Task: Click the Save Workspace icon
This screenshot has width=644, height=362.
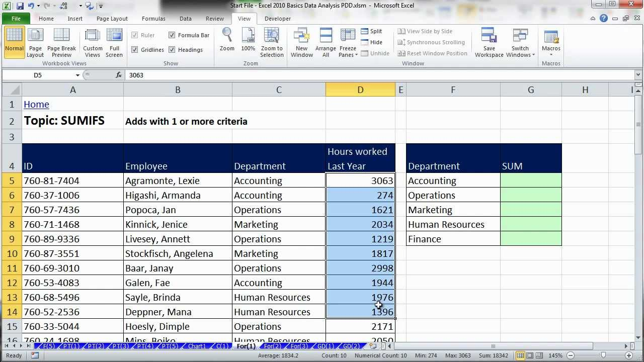Action: (x=489, y=42)
